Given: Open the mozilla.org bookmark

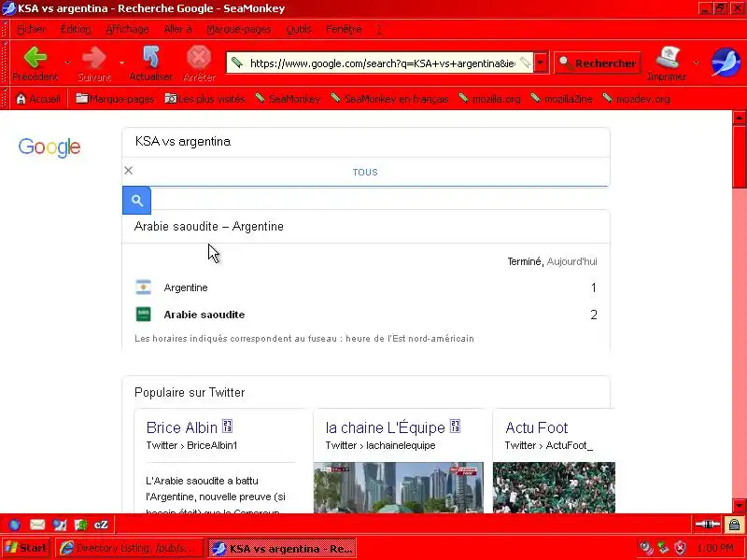Looking at the screenshot, I should point(489,99).
